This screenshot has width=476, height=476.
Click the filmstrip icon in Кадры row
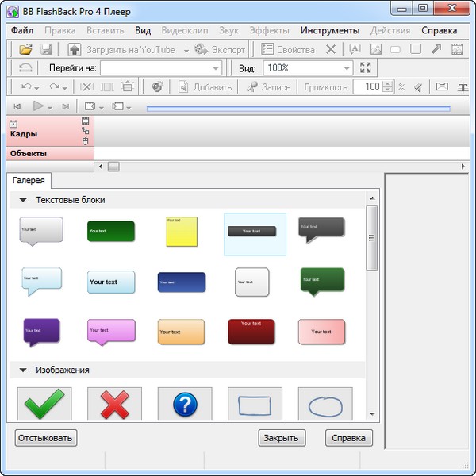click(x=86, y=122)
